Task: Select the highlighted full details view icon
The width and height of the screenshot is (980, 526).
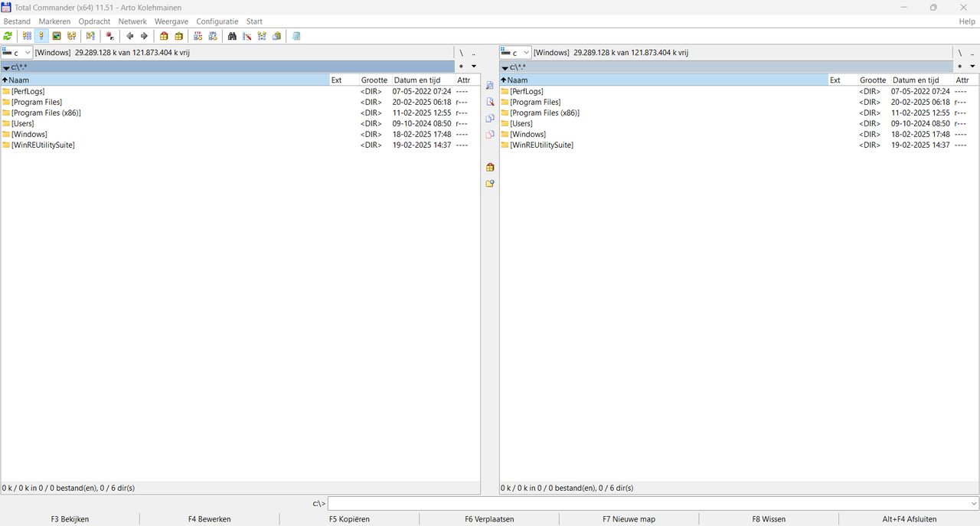Action: (x=42, y=36)
